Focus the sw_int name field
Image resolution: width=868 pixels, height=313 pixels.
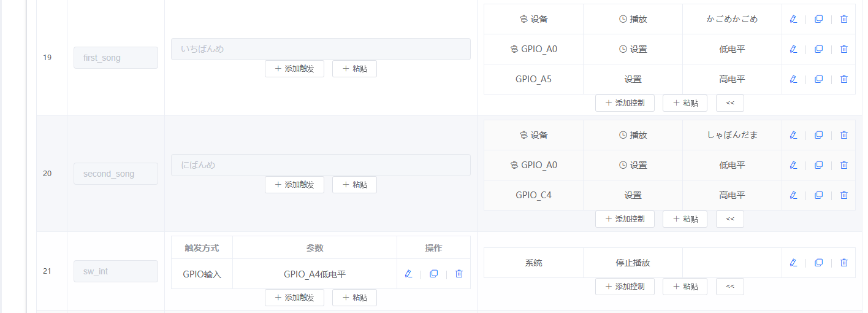point(116,271)
